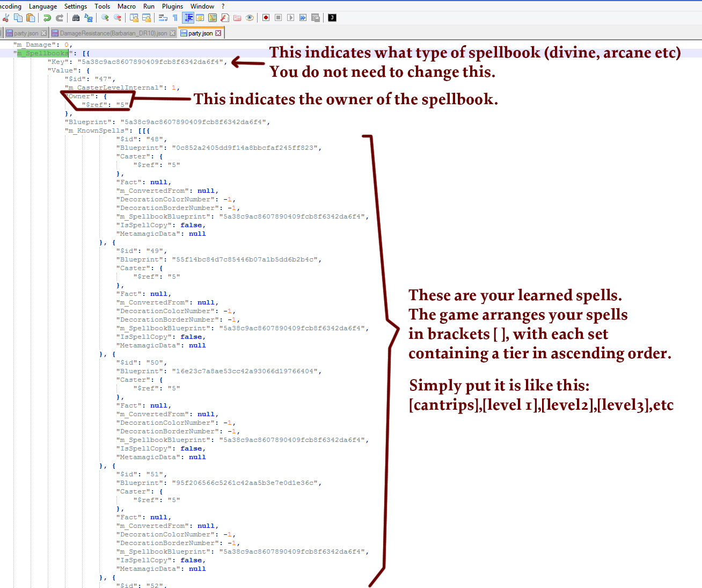Click the Playback macro triangle icon
This screenshot has width=702, height=588.
click(290, 18)
